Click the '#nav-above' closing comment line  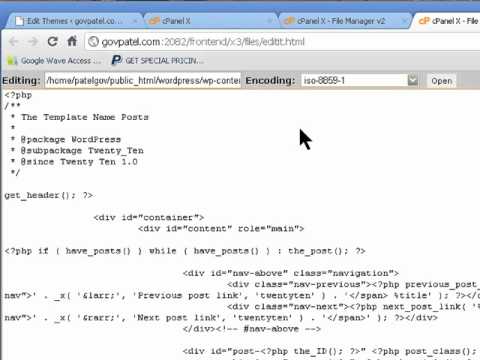[252, 329]
